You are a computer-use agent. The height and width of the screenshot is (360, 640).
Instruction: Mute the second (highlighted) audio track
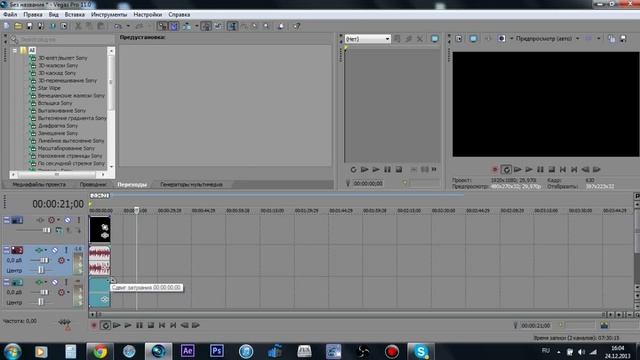pos(55,250)
